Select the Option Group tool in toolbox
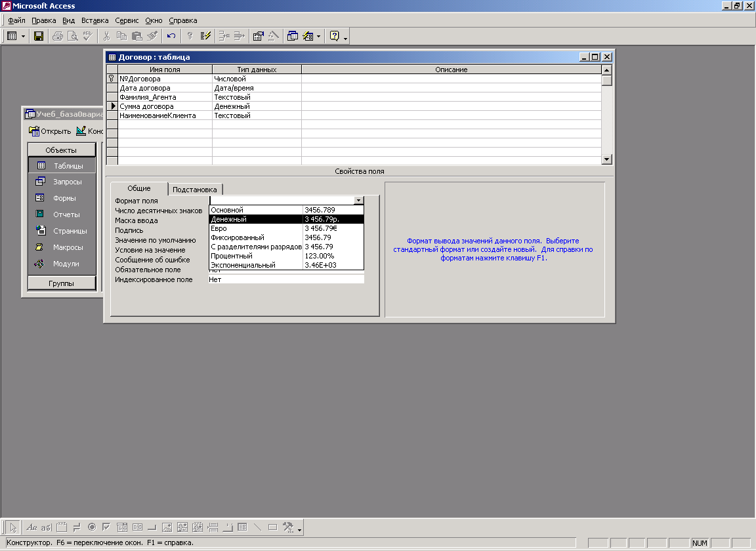 (x=62, y=527)
